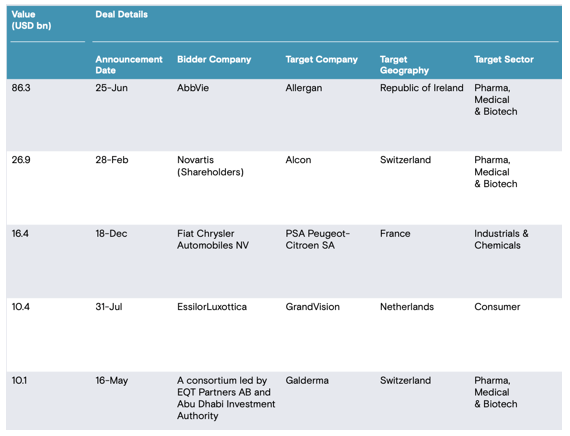Screen dimensions: 570x436
Task: Click the Announcement Date column header
Action: click(129, 65)
